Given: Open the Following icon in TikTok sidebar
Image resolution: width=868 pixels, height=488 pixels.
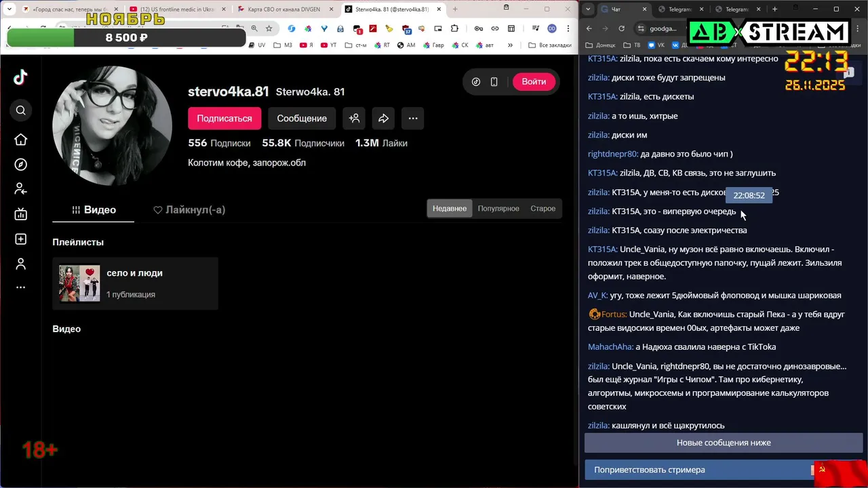Looking at the screenshot, I should click(20, 189).
